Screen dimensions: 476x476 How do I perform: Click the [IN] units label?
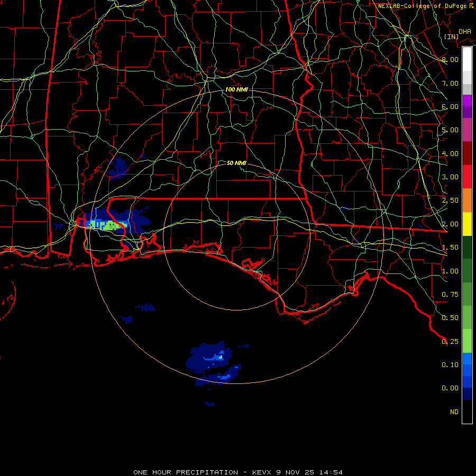pyautogui.click(x=451, y=36)
